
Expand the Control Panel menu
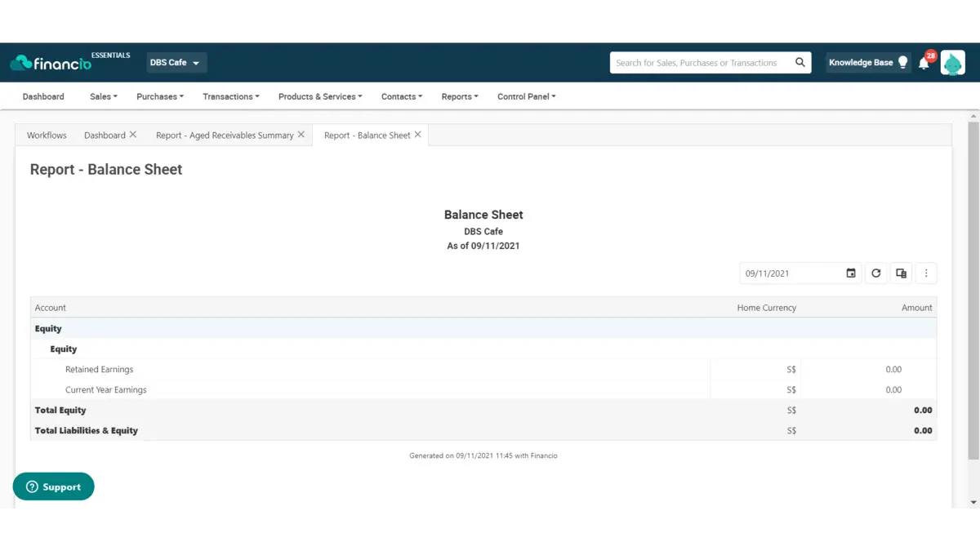pos(527,96)
